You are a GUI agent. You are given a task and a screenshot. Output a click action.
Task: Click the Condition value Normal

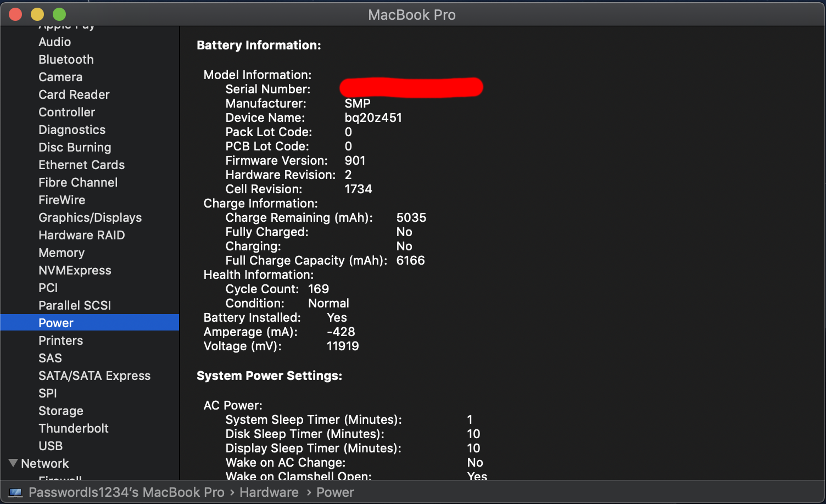point(328,303)
